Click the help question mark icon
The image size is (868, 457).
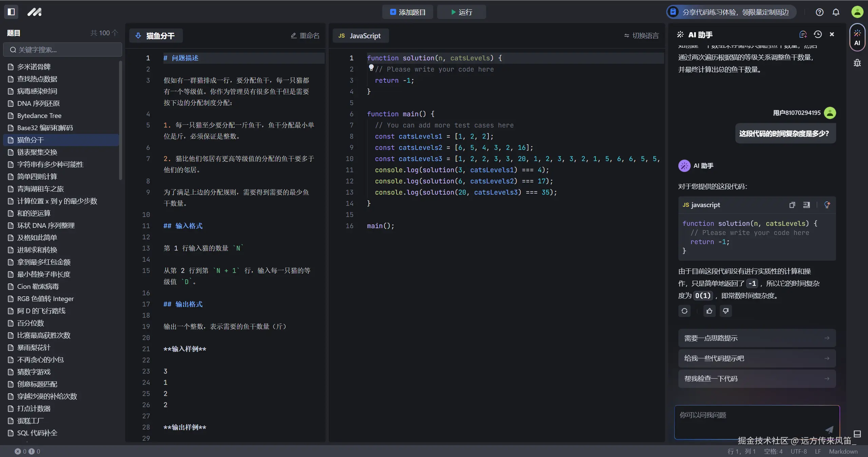click(819, 12)
